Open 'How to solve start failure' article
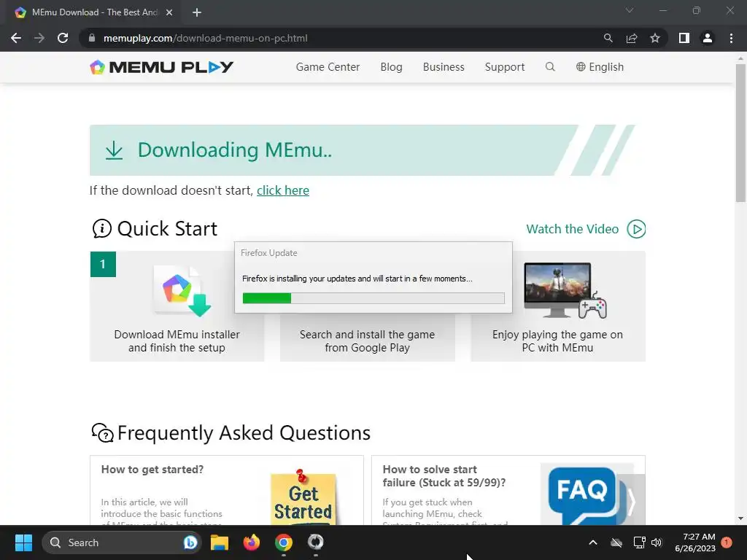 (x=444, y=475)
